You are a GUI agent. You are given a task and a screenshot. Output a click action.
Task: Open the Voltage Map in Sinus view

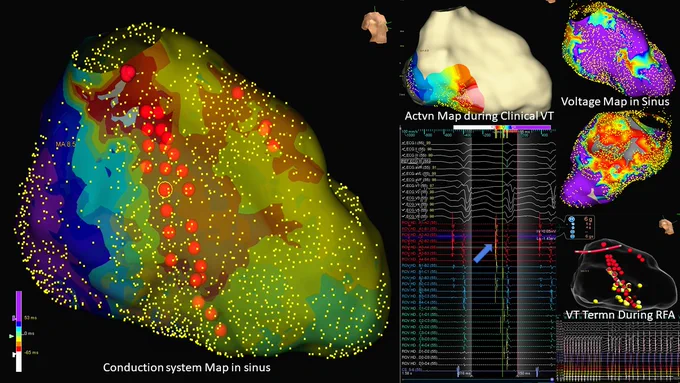pyautogui.click(x=618, y=49)
